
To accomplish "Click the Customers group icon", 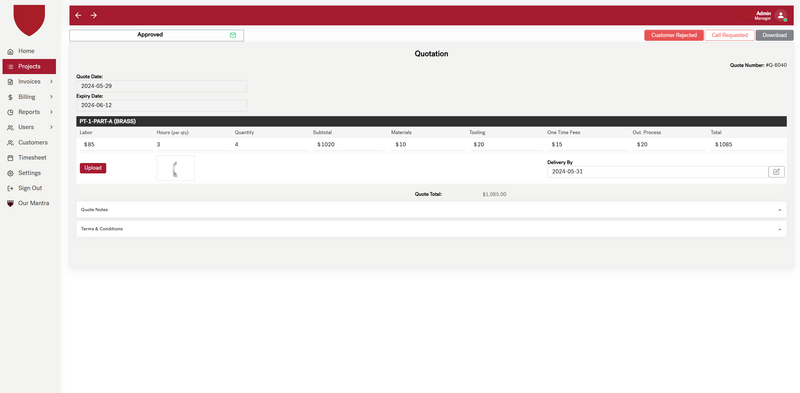I will tap(10, 143).
